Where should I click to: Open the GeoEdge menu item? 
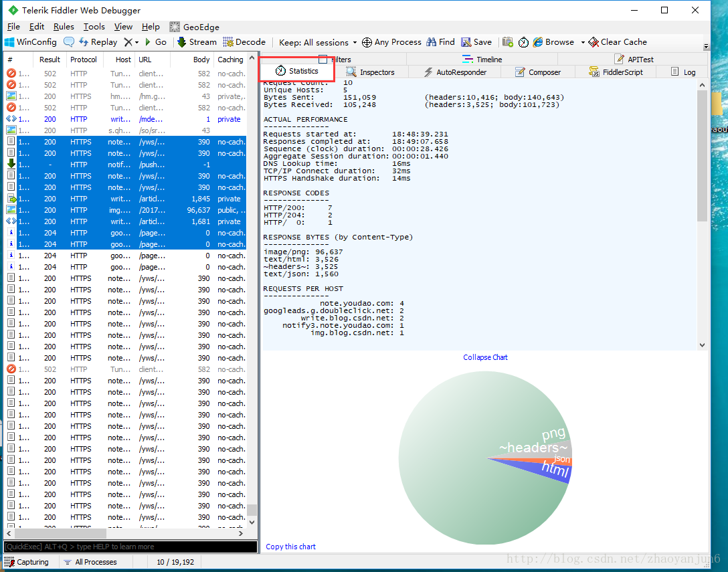[195, 27]
